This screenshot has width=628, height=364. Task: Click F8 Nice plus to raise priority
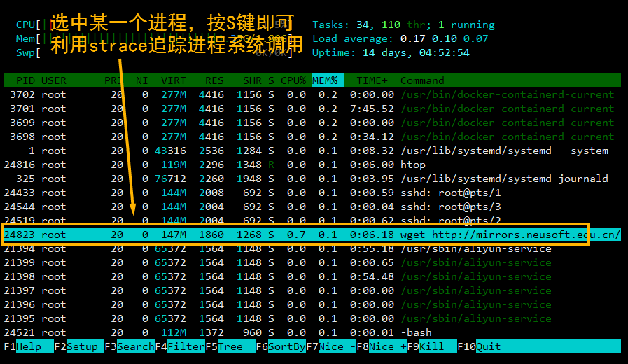pyautogui.click(x=388, y=346)
